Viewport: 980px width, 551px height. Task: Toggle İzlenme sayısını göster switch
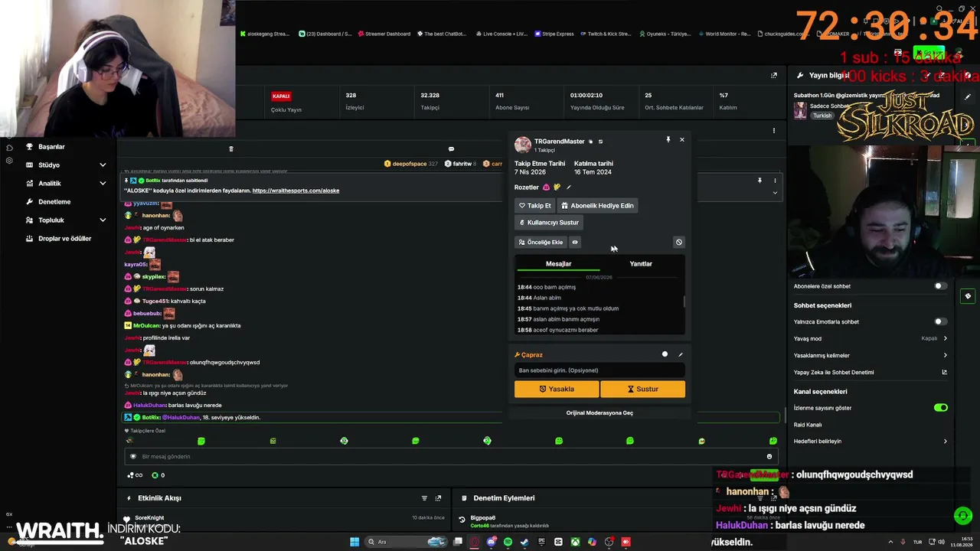(x=941, y=408)
